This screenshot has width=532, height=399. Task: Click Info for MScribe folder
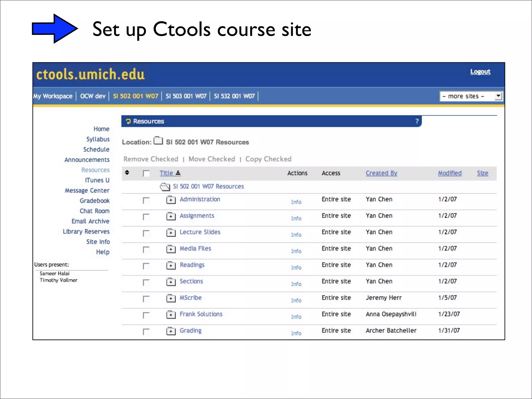coord(296,300)
